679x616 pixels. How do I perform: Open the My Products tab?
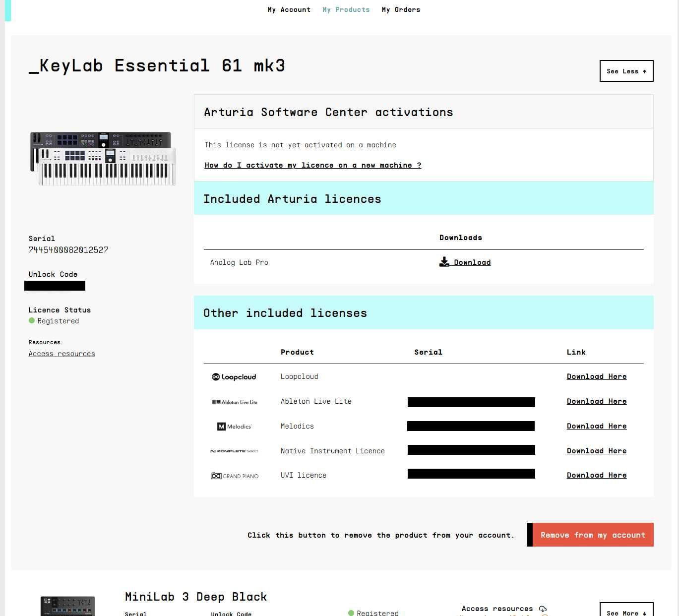pyautogui.click(x=346, y=9)
